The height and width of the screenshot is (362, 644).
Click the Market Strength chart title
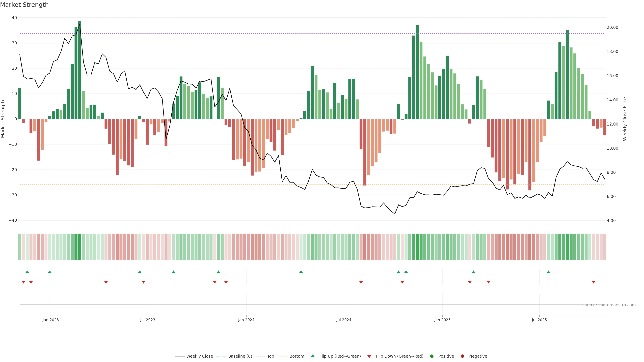pos(24,5)
